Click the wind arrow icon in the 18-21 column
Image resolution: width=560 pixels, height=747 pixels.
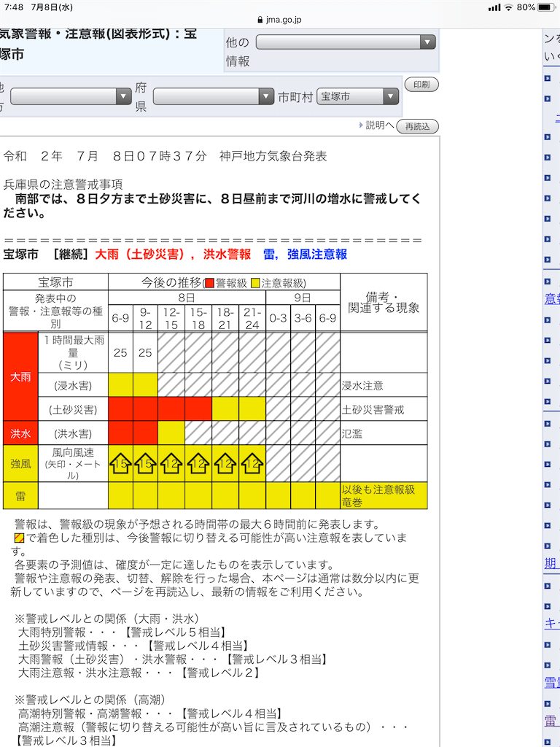pos(225,463)
